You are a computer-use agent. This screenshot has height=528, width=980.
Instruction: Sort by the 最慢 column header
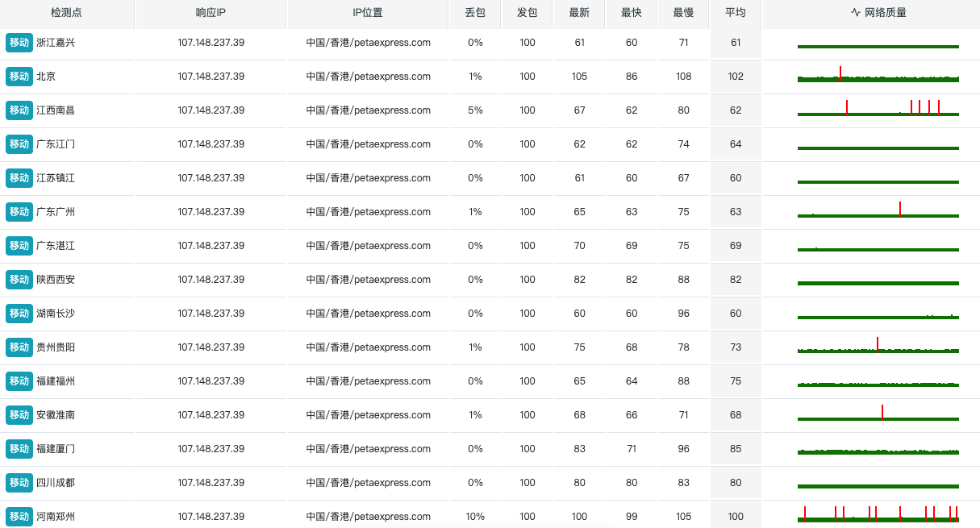[683, 13]
